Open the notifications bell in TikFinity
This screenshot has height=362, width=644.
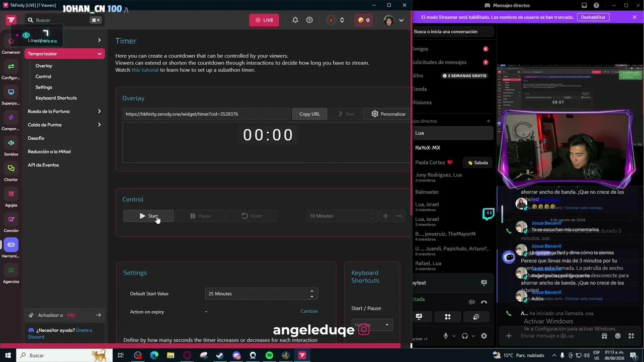coord(295,20)
